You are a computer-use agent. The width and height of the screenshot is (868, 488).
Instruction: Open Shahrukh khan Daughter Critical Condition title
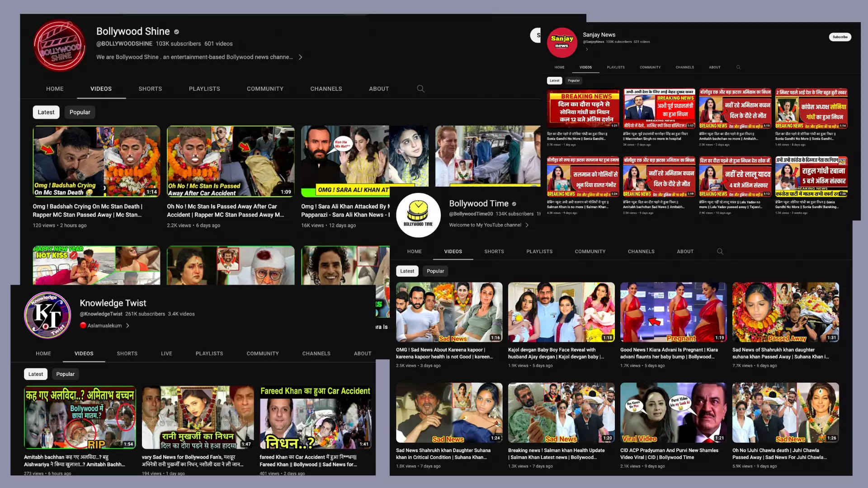443,454
